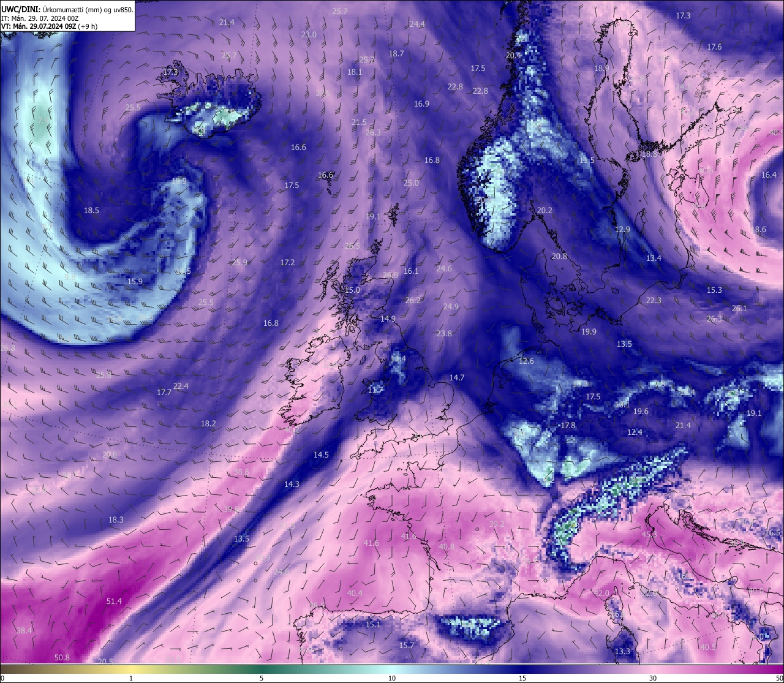Click the map value 19.6
The width and height of the screenshot is (784, 683).
pyautogui.click(x=641, y=411)
